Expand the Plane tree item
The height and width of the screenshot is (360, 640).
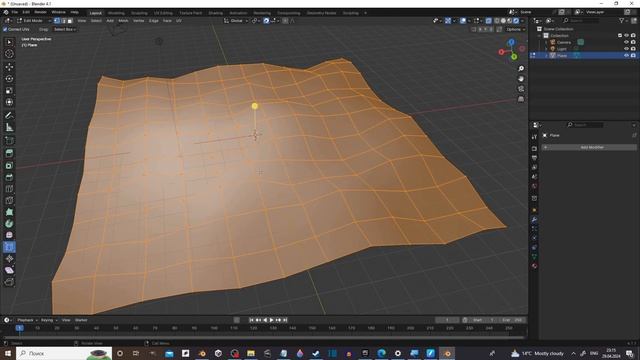[546, 56]
